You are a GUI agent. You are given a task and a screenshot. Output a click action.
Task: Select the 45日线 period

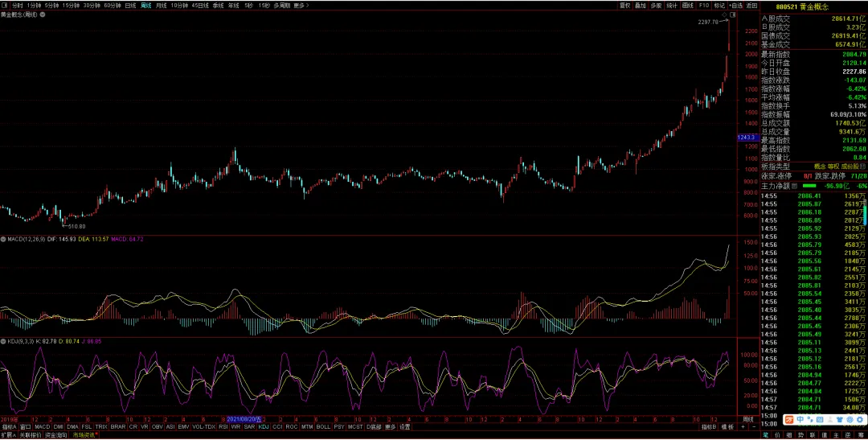click(200, 5)
